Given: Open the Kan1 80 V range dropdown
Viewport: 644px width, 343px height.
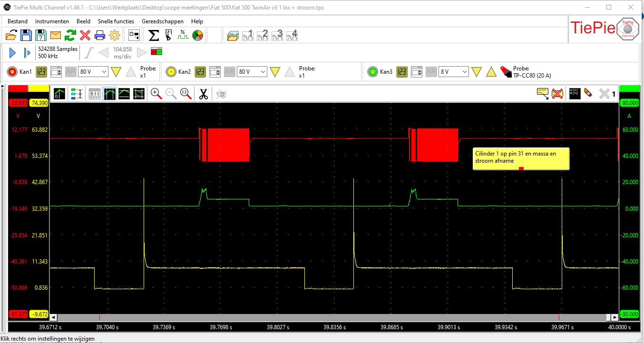Looking at the screenshot, I should coord(93,72).
